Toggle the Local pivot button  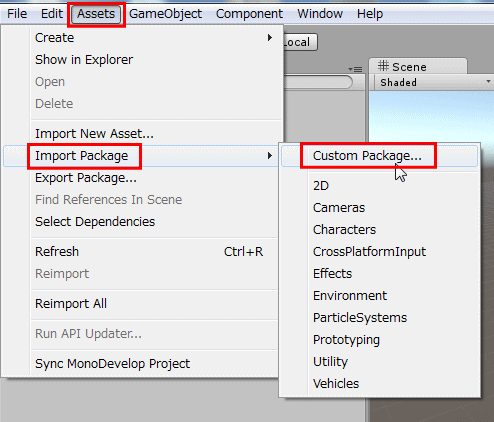click(x=300, y=42)
